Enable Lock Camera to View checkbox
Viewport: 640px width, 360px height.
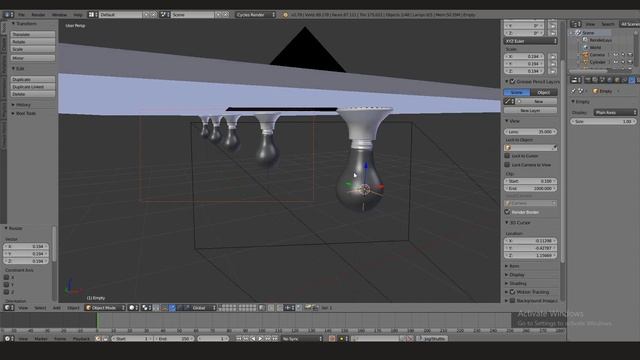coord(507,165)
